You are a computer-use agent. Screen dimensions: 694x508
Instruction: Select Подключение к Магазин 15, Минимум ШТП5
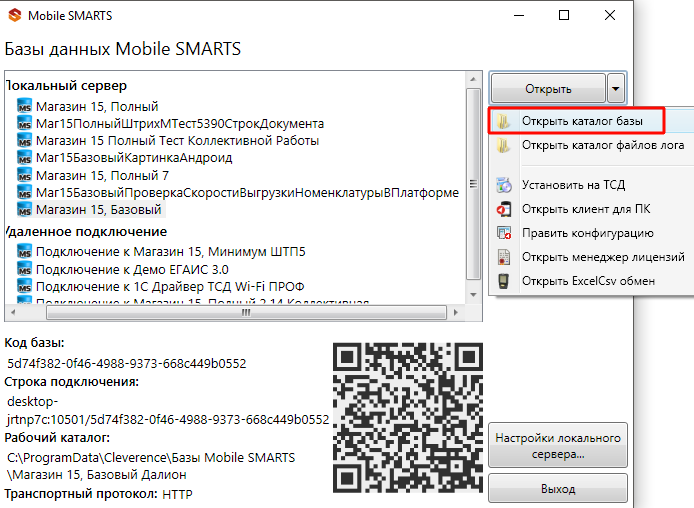point(170,252)
